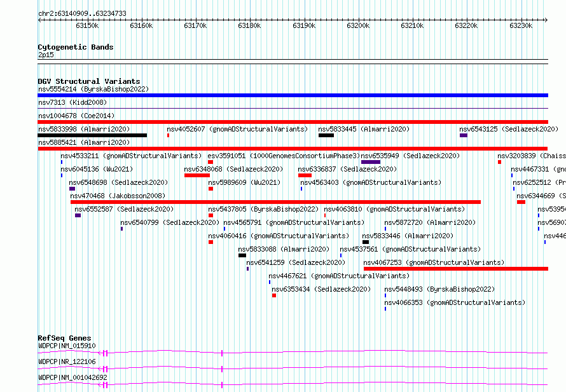This screenshot has height=392, width=566.
Task: Open nsv7313 (Kidd2008) variant label
Action: pyautogui.click(x=72, y=102)
